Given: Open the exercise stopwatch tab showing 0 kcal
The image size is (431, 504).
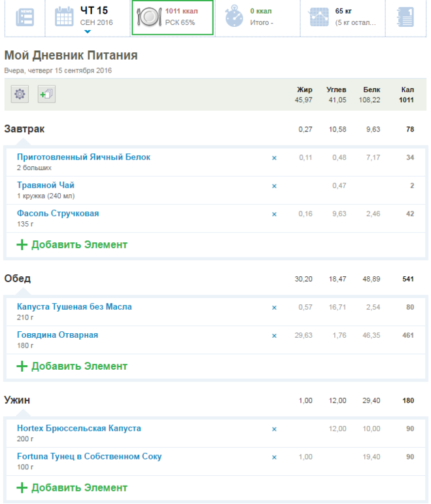Looking at the screenshot, I should tap(233, 17).
